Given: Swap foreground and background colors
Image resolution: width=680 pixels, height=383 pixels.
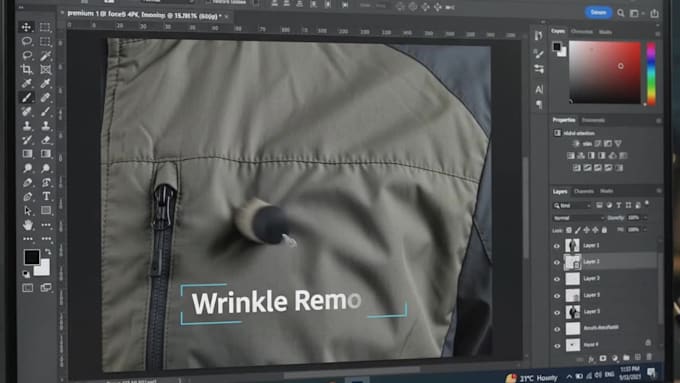Looking at the screenshot, I should coord(48,252).
